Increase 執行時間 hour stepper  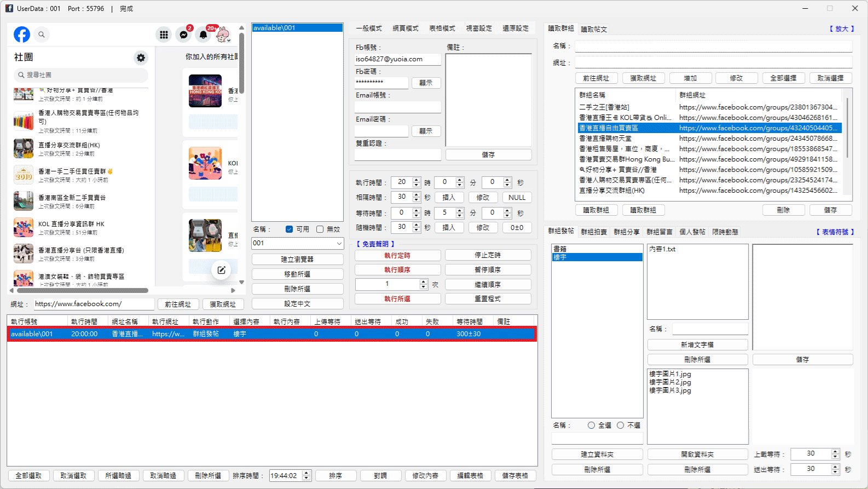click(416, 180)
